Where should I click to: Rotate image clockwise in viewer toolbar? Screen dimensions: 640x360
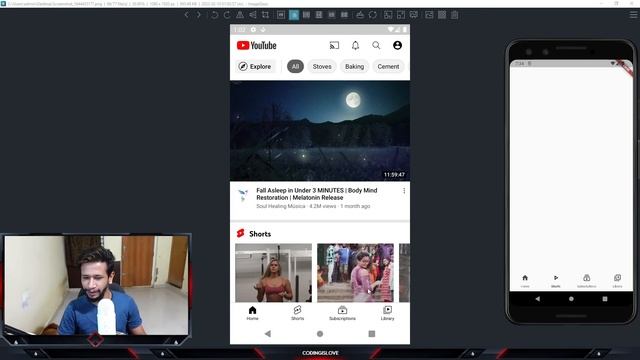(227, 15)
